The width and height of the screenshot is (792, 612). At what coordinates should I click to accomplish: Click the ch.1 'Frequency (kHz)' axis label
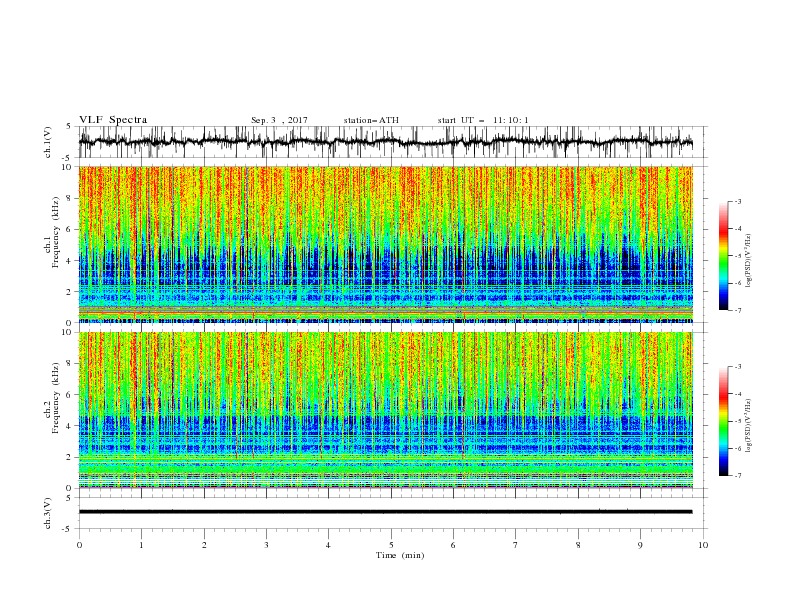pos(55,233)
